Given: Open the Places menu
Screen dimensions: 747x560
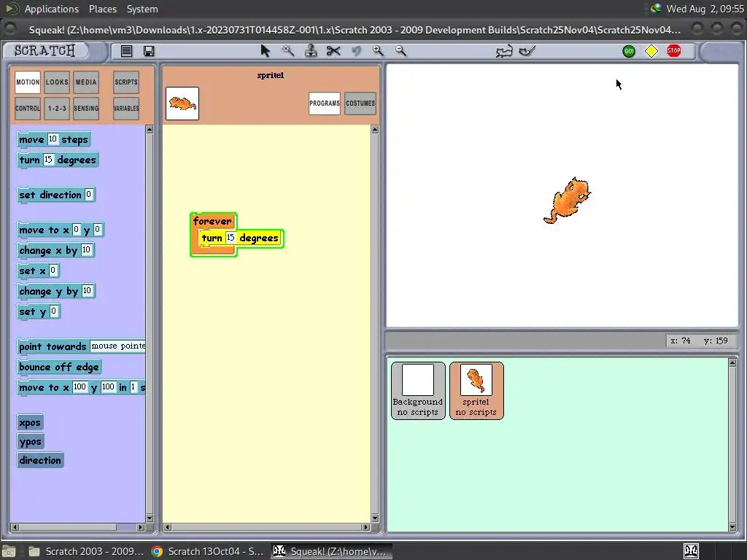Looking at the screenshot, I should (102, 9).
